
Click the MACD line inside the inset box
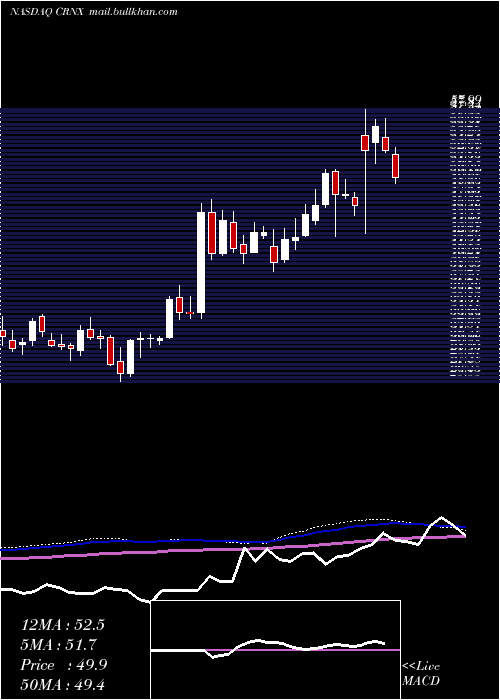coord(268,647)
